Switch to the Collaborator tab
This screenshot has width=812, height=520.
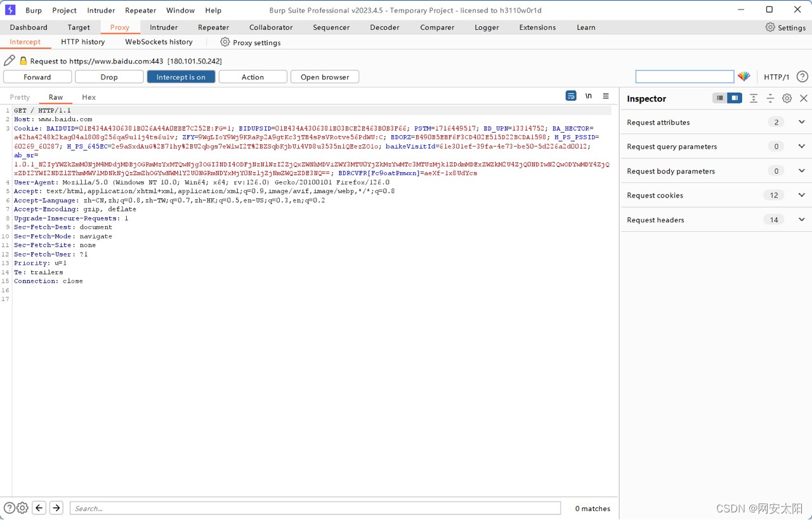[x=271, y=27]
